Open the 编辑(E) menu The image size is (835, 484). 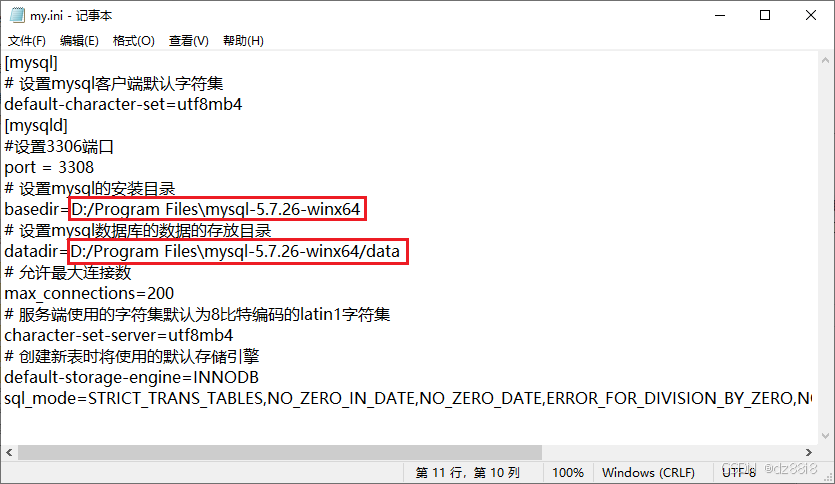[79, 41]
